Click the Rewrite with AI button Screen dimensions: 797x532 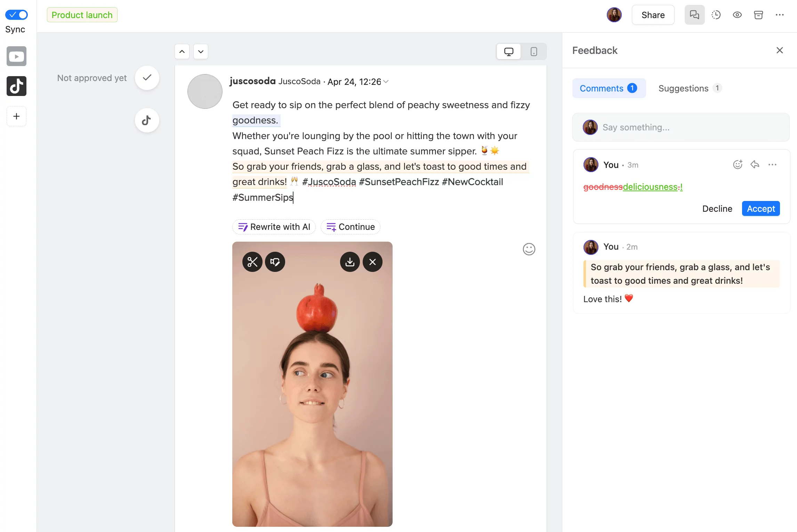point(274,227)
